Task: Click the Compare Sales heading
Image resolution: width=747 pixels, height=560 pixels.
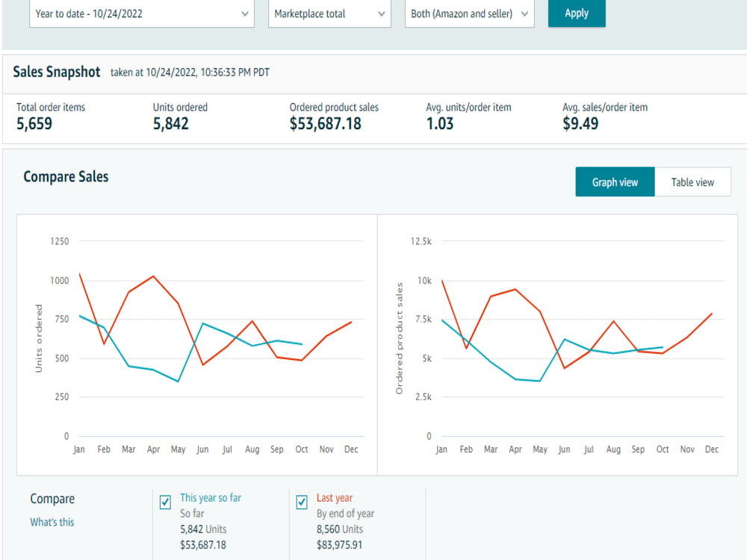Action: point(66,177)
